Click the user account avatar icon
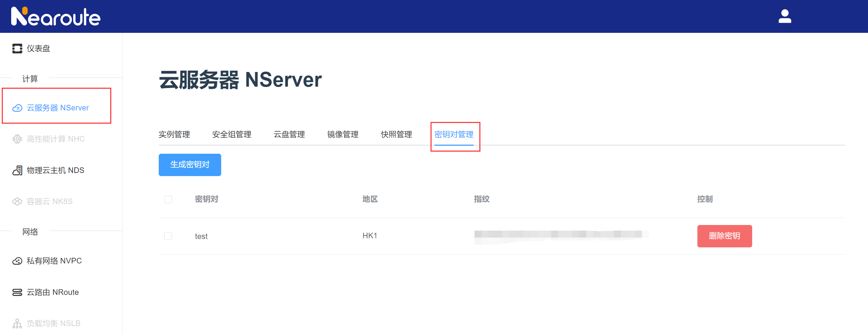Image resolution: width=868 pixels, height=334 pixels. click(785, 16)
